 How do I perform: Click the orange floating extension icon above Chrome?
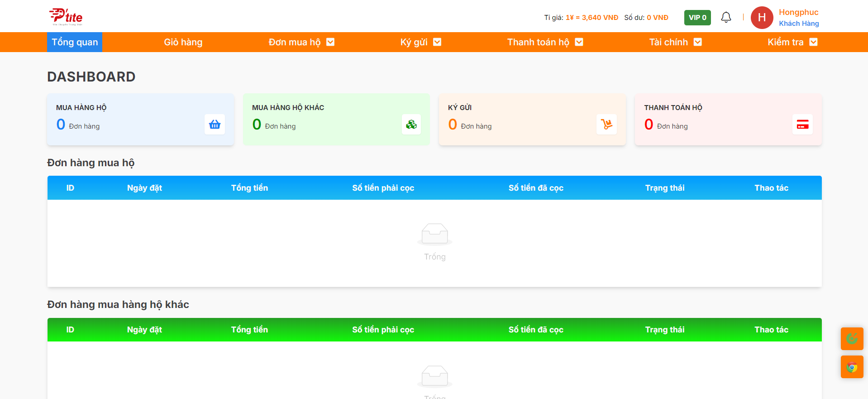coord(852,339)
